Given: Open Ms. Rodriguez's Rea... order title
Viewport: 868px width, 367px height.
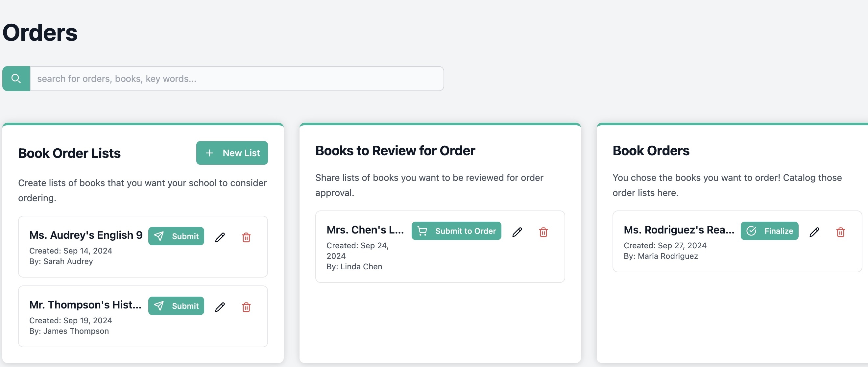Looking at the screenshot, I should pos(679,230).
